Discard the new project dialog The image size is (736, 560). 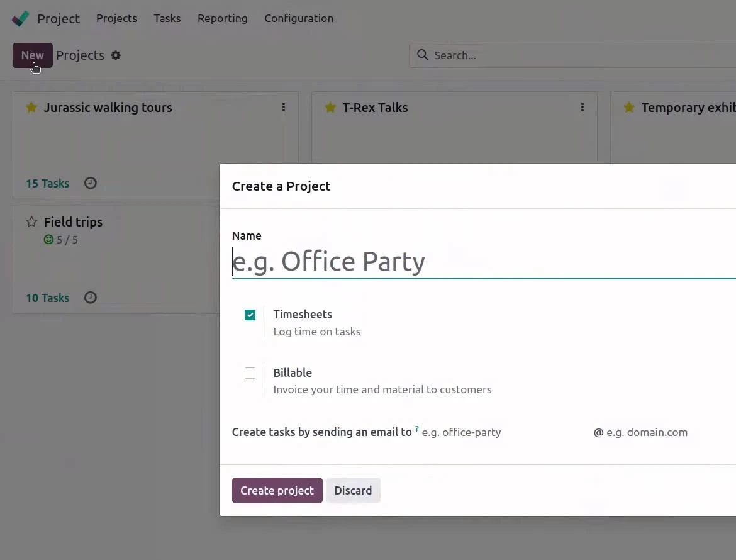pos(353,490)
